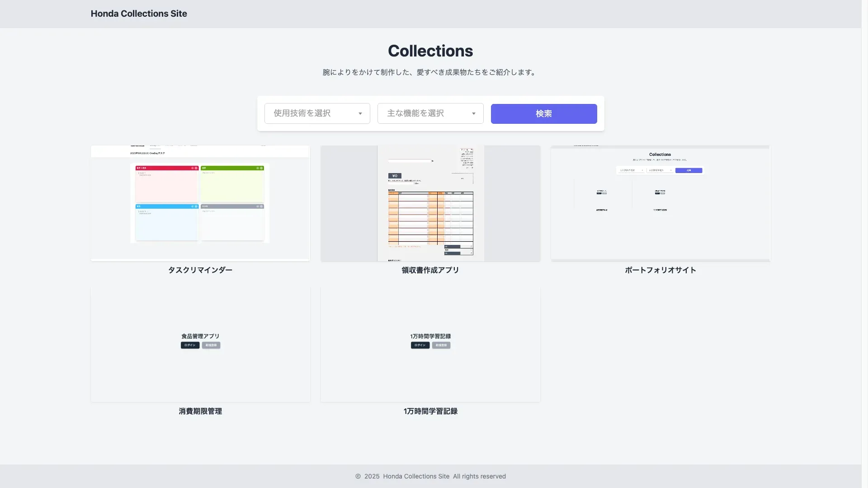
Task: Click the 主な機能を選択 chevron arrow
Action: pos(473,113)
